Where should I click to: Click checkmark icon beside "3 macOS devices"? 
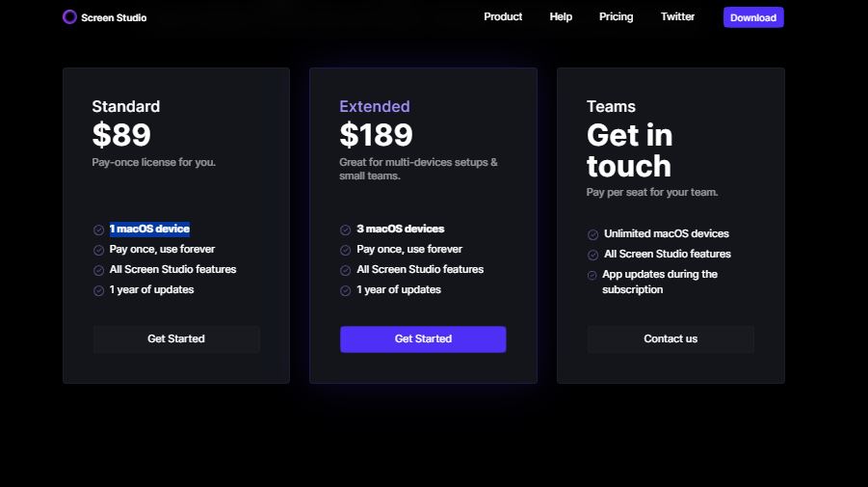[346, 230]
